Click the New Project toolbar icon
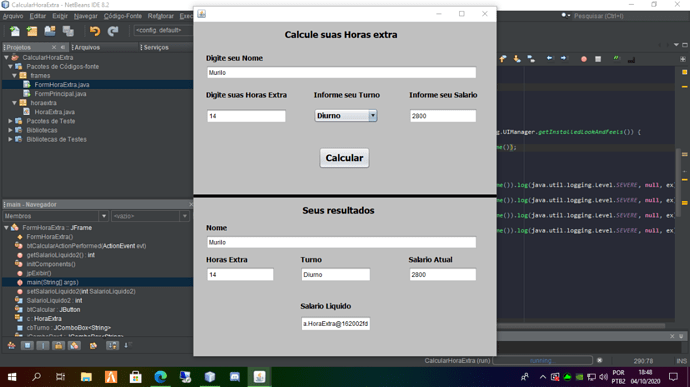Screen dimensions: 690x387 click(32, 31)
